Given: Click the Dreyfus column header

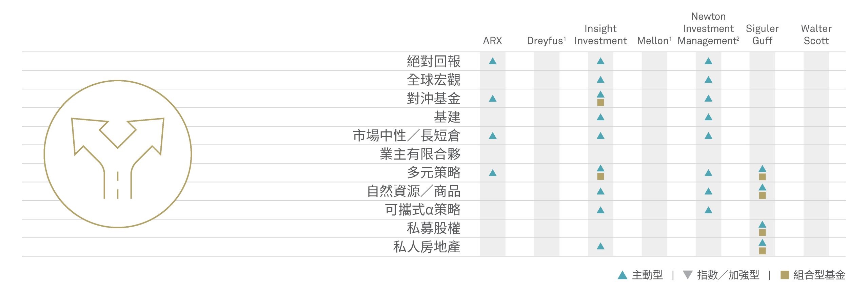Looking at the screenshot, I should (x=547, y=41).
